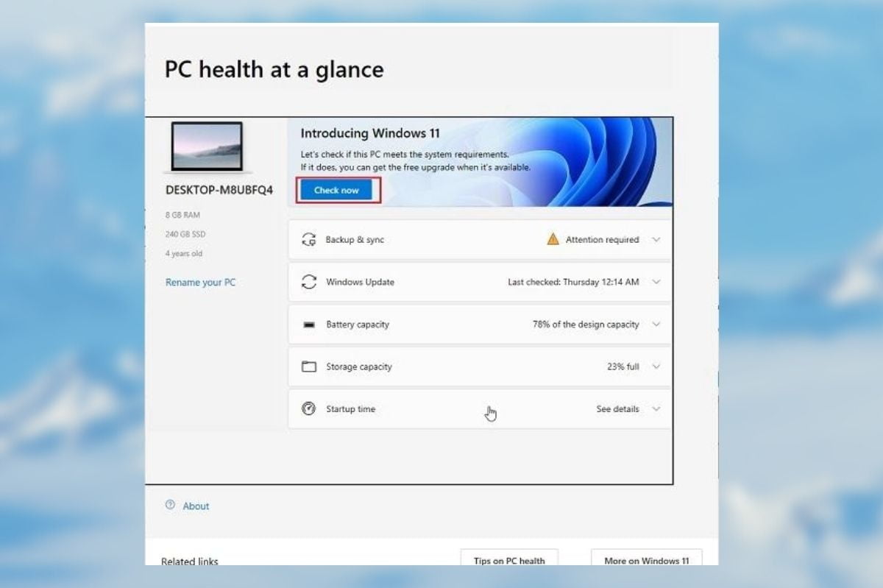Click the Windows Update refresh icon
This screenshot has height=588, width=883.
click(309, 282)
